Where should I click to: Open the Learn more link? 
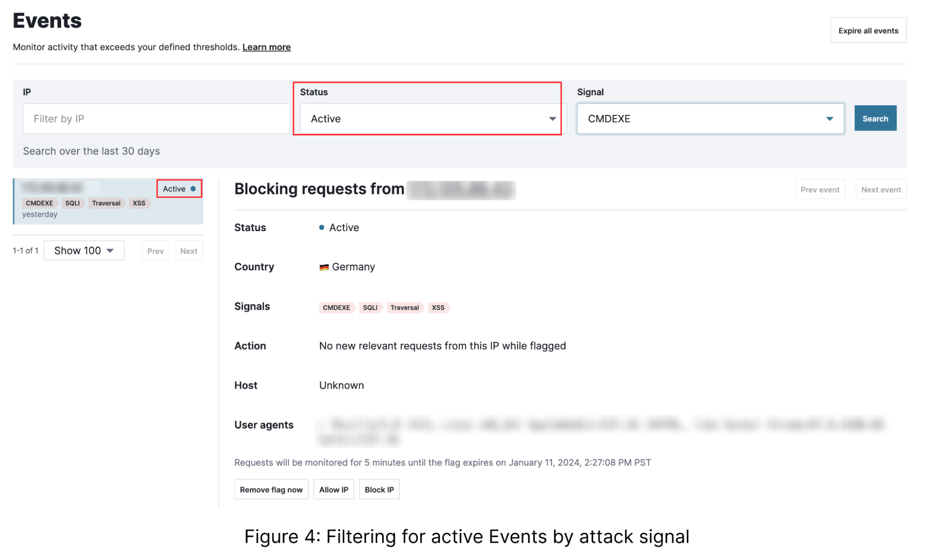[x=266, y=47]
